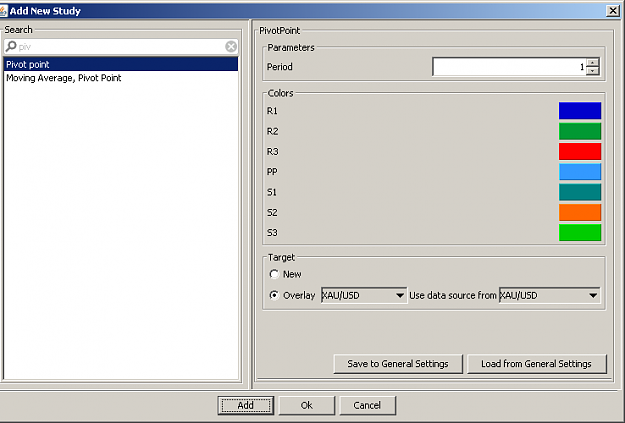Click the app icon in the title bar
625x423 pixels.
click(3, 11)
